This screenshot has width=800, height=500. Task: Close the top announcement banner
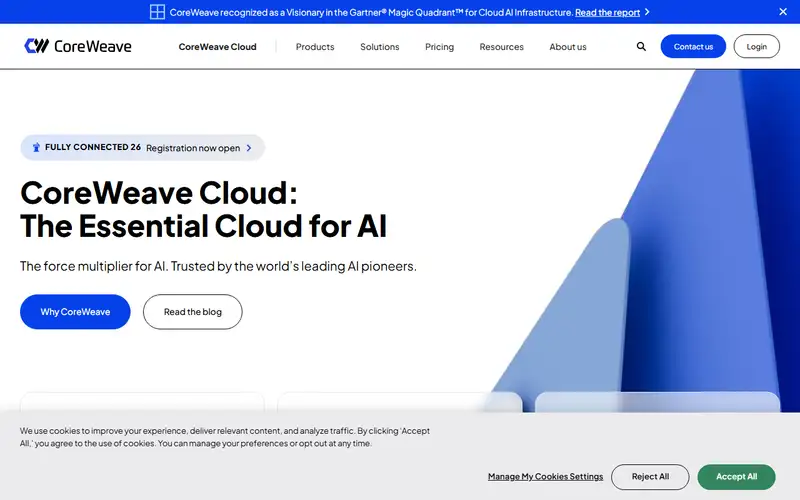pos(783,12)
